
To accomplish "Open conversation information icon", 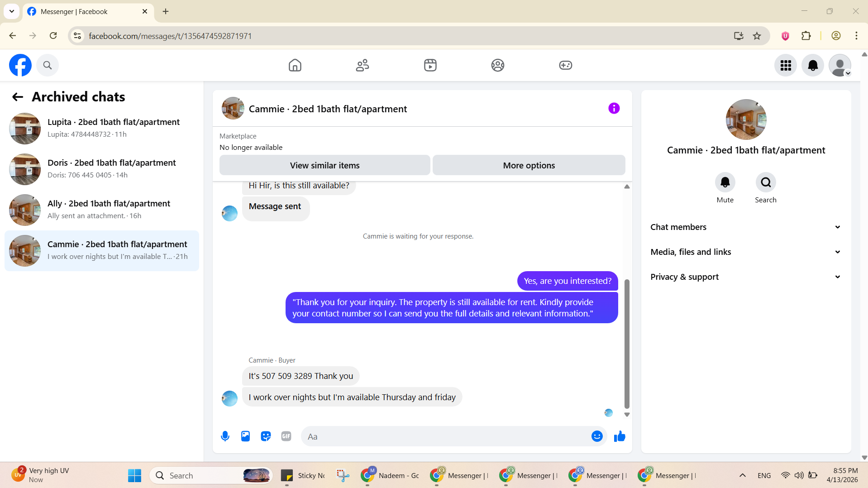I will (614, 108).
